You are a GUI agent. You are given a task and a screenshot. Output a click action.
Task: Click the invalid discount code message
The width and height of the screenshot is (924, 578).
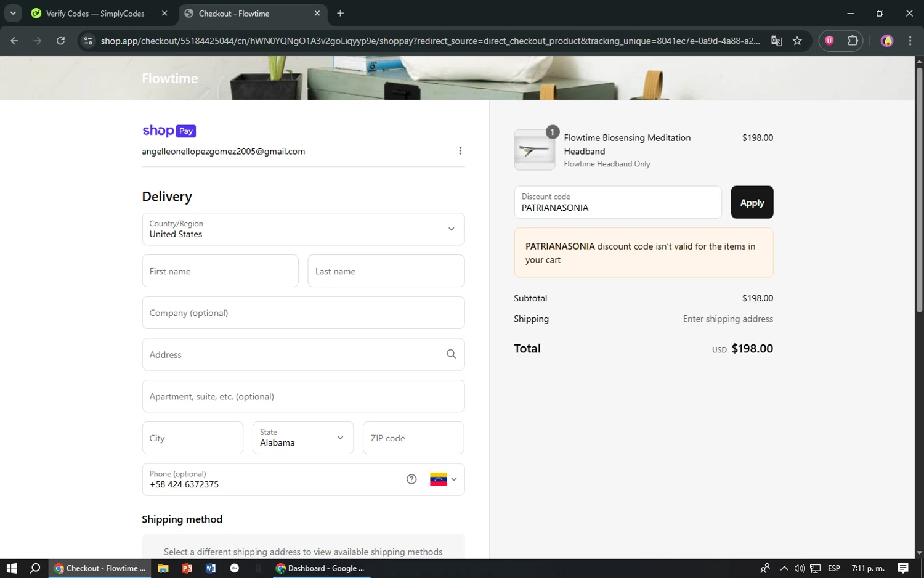[x=644, y=253]
